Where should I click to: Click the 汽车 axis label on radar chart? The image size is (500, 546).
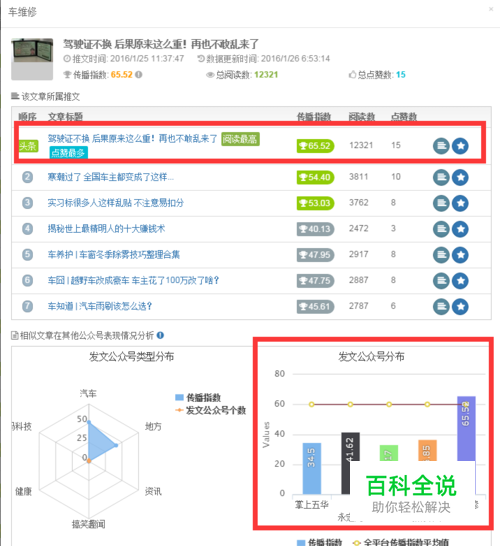(x=88, y=393)
